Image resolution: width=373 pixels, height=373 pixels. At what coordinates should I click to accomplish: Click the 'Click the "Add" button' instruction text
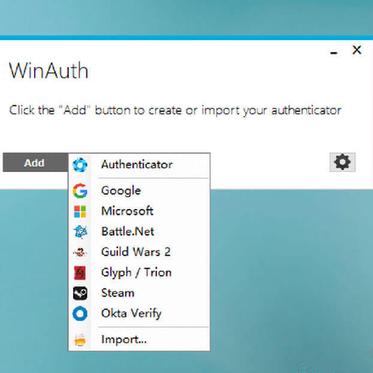click(175, 110)
